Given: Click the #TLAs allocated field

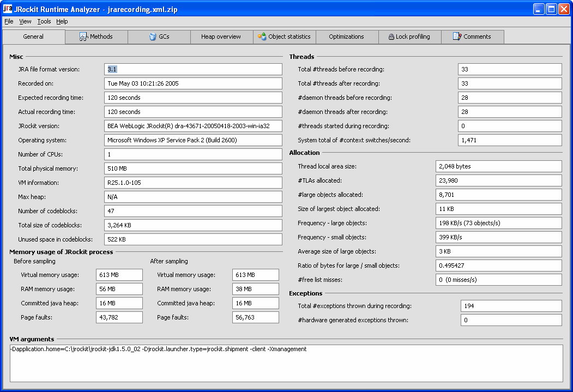Looking at the screenshot, I should (x=499, y=181).
